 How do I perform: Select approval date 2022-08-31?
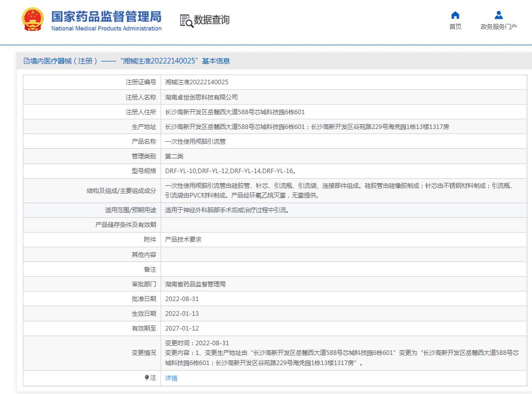(x=182, y=299)
